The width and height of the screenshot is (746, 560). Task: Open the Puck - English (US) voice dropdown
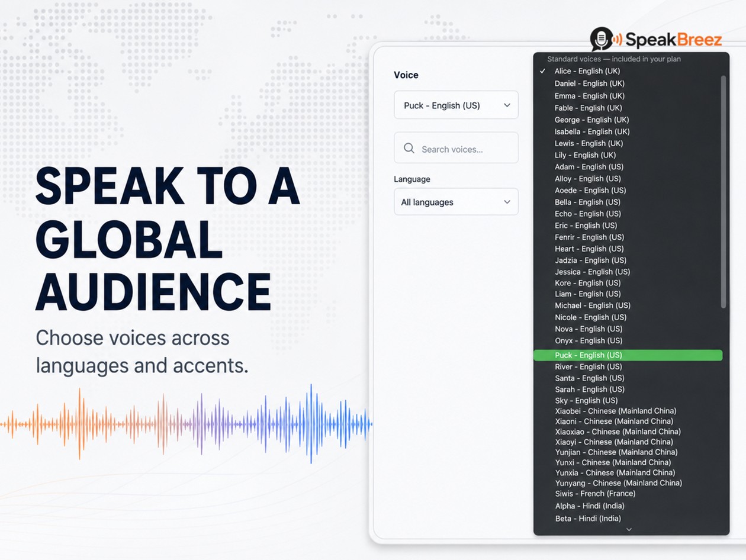pyautogui.click(x=456, y=105)
